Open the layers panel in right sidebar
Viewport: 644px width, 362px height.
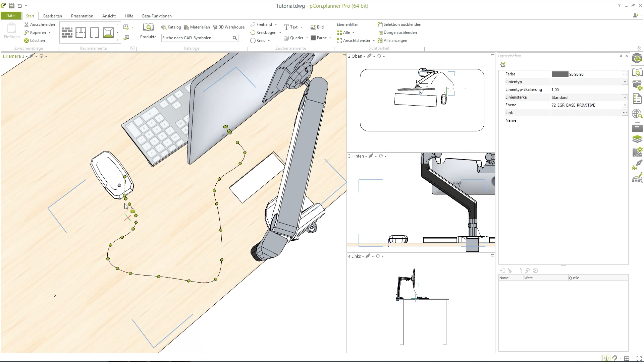[x=637, y=139]
